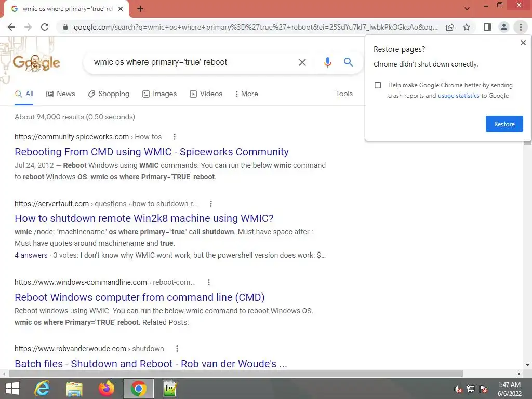Screen dimensions: 532x399
Task: Click the https://serverfault.com breadcrumb
Action: point(51,204)
